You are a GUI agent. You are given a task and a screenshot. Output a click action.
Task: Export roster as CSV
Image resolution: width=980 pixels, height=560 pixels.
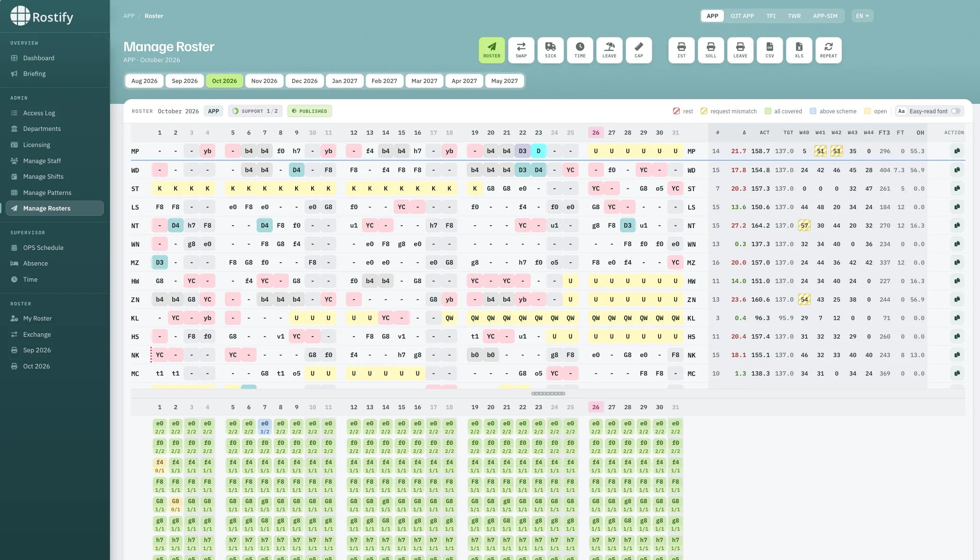point(769,50)
